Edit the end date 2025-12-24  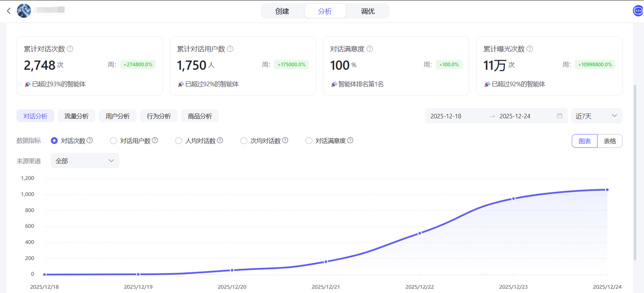515,116
